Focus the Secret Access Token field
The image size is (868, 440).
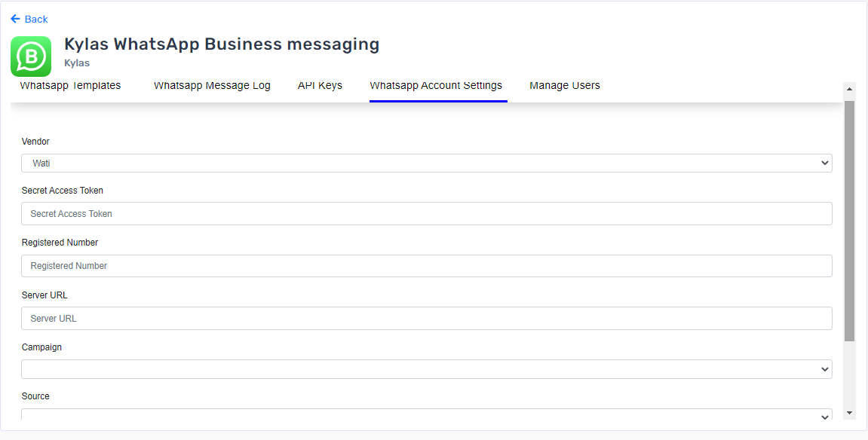pos(427,213)
